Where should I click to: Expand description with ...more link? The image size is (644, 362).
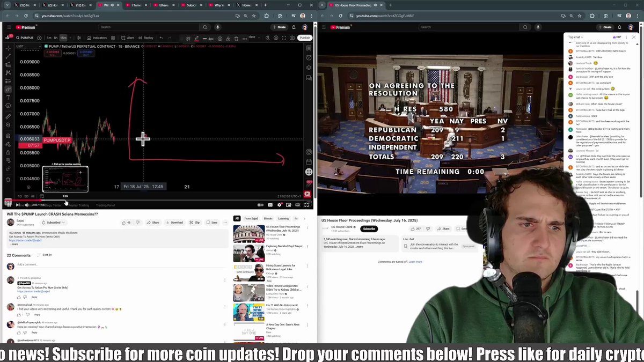[x=13, y=244]
